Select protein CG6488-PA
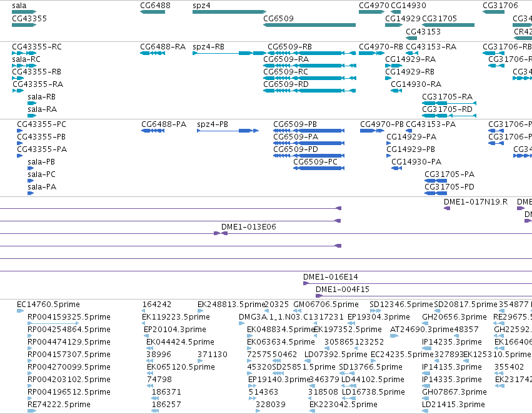Screen dimensions: 532x414 click(x=153, y=131)
